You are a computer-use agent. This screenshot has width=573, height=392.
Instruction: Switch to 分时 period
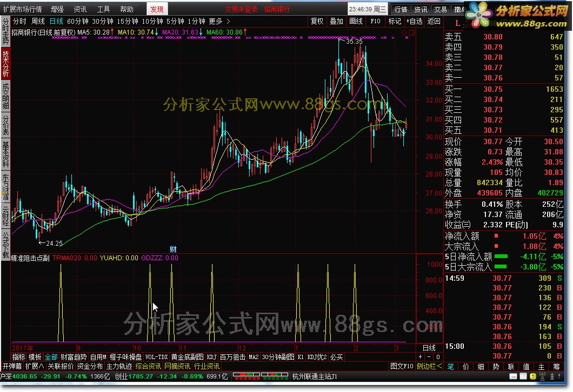coord(19,22)
